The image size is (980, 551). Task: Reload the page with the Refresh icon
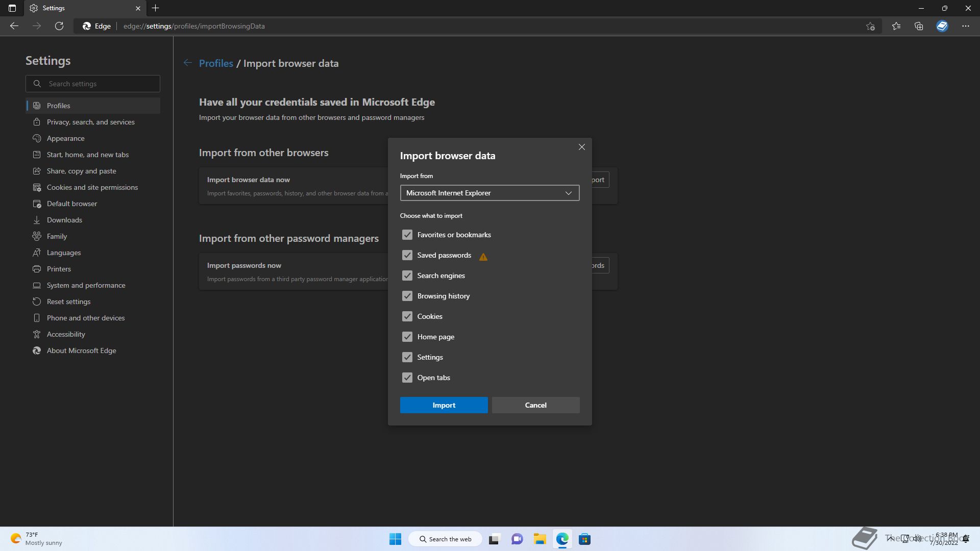click(x=59, y=26)
